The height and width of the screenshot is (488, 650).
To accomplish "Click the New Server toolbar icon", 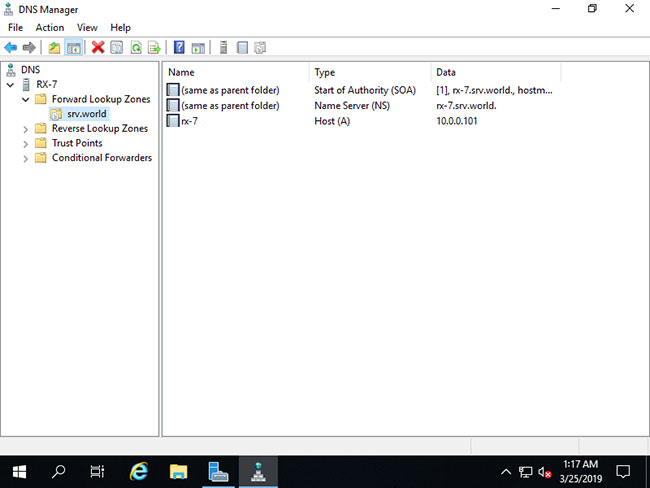I will coord(223,48).
